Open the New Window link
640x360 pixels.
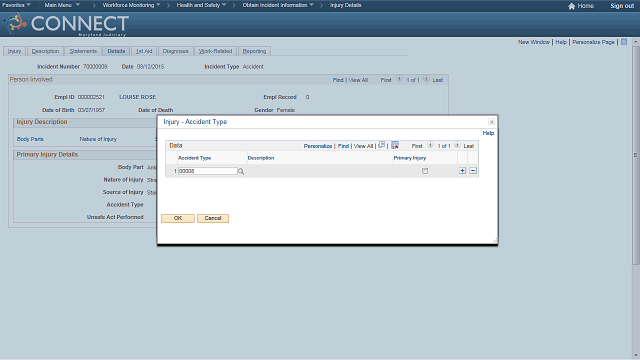tap(534, 42)
